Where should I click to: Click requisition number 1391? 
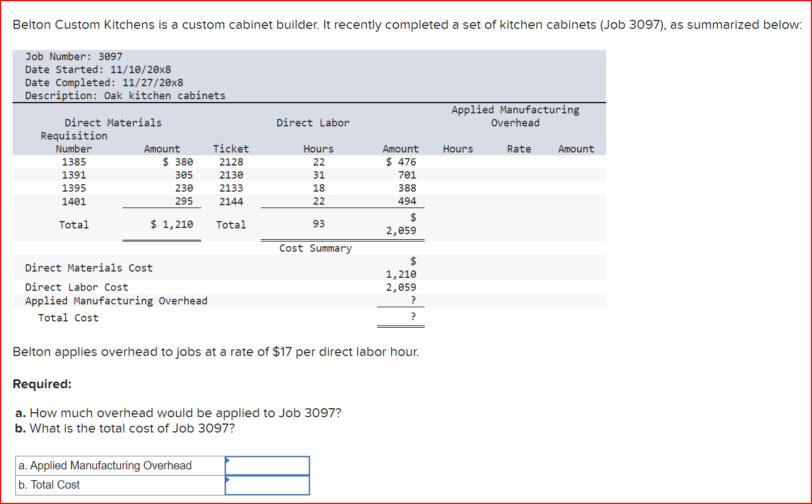(74, 175)
